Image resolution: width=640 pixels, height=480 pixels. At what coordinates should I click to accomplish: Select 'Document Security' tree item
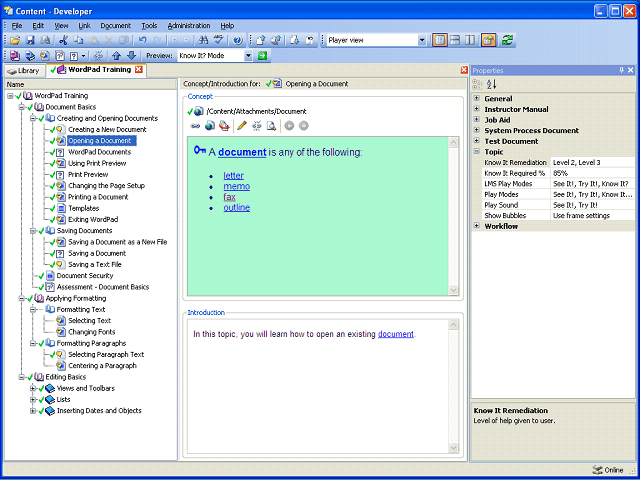85,276
